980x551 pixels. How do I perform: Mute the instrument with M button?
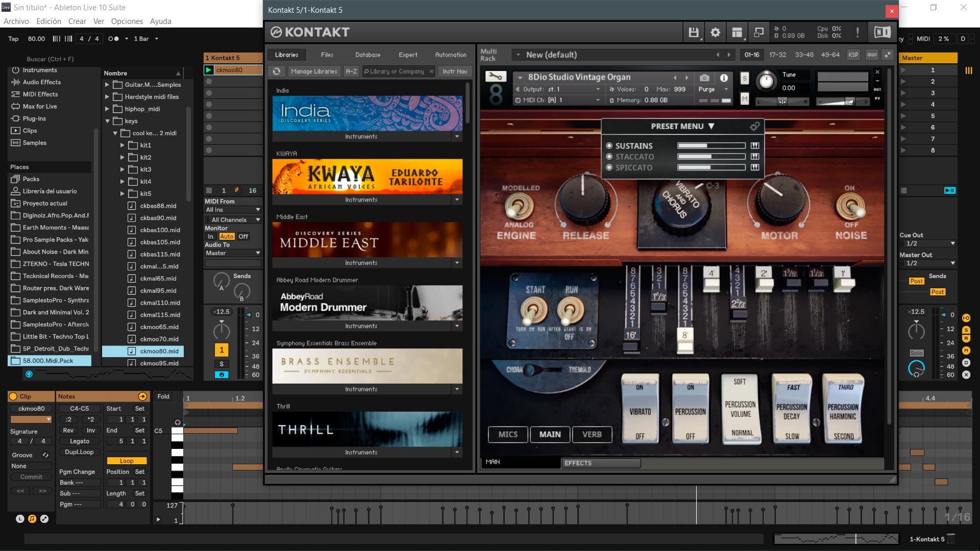(745, 98)
